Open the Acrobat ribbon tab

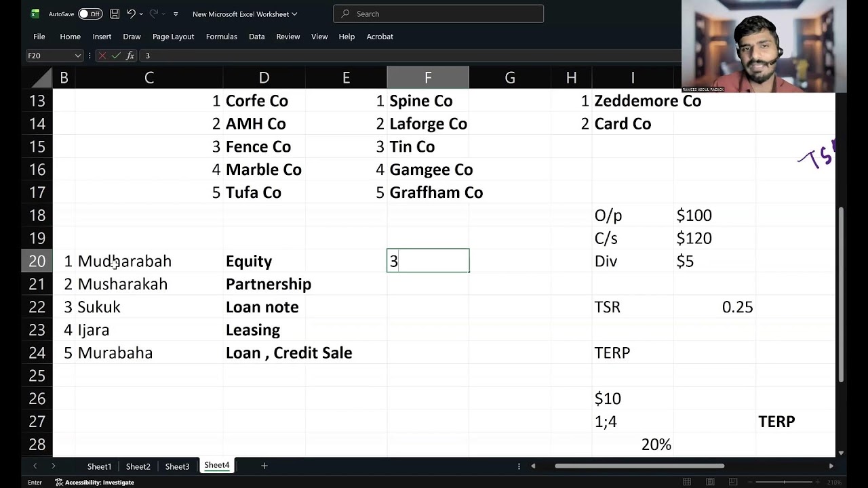(x=380, y=37)
